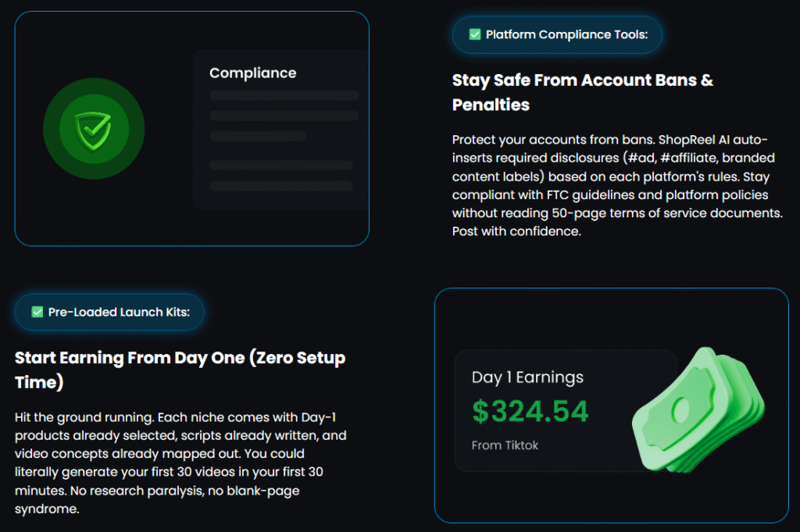Click the first placeholder line under Compliance
Viewport: 800px width, 532px height.
(x=284, y=95)
